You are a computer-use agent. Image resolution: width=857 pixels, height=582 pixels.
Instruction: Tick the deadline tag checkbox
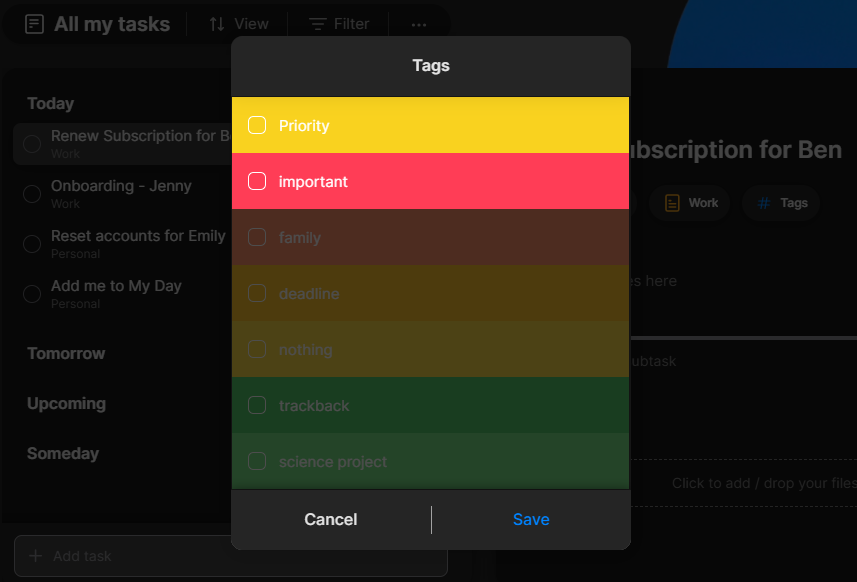[x=257, y=293]
